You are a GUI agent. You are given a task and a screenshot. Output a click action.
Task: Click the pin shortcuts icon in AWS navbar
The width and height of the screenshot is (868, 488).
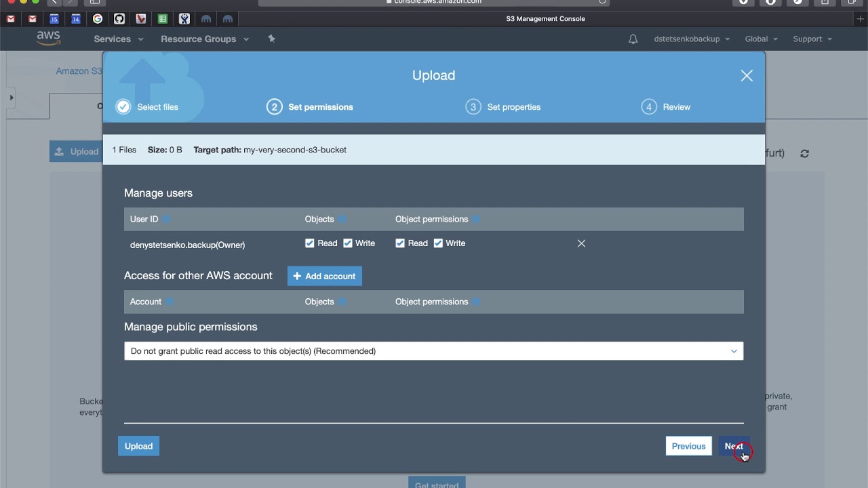pos(271,39)
